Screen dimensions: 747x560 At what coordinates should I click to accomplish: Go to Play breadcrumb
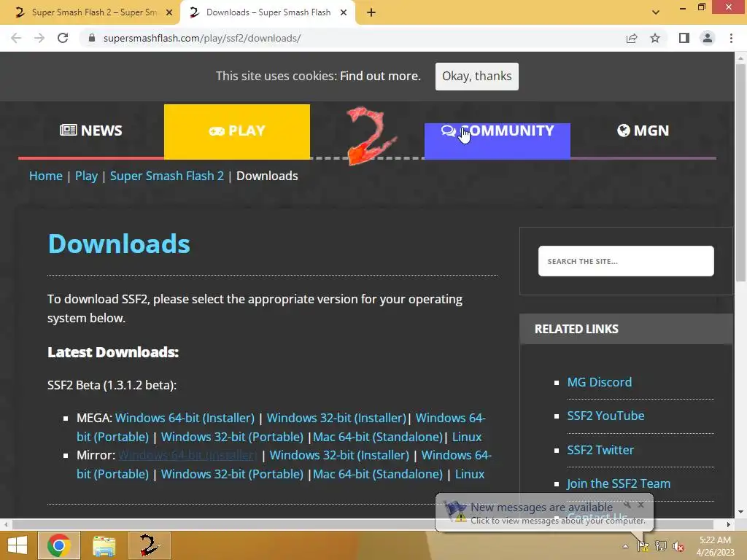click(86, 176)
